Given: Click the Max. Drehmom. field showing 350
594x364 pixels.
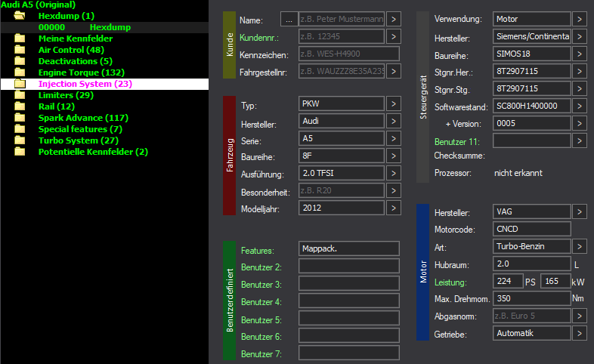Looking at the screenshot, I should 532,298.
